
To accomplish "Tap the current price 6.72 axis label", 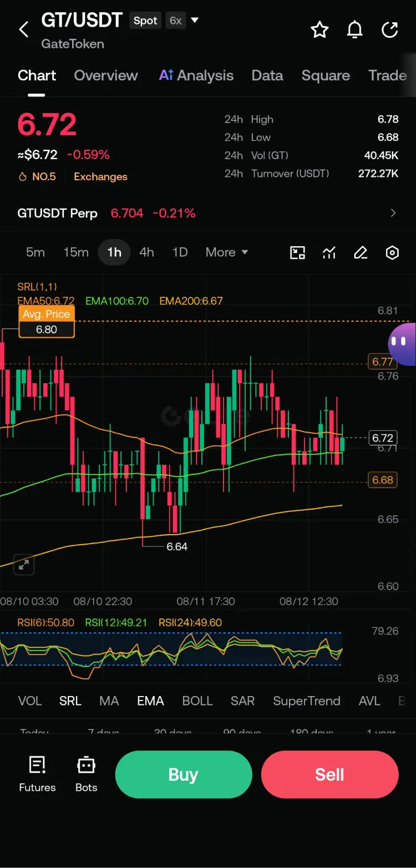I will [383, 438].
